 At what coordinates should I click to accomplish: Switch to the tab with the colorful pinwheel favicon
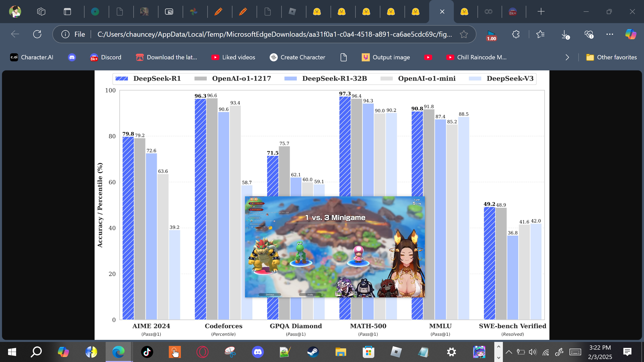coord(194,12)
